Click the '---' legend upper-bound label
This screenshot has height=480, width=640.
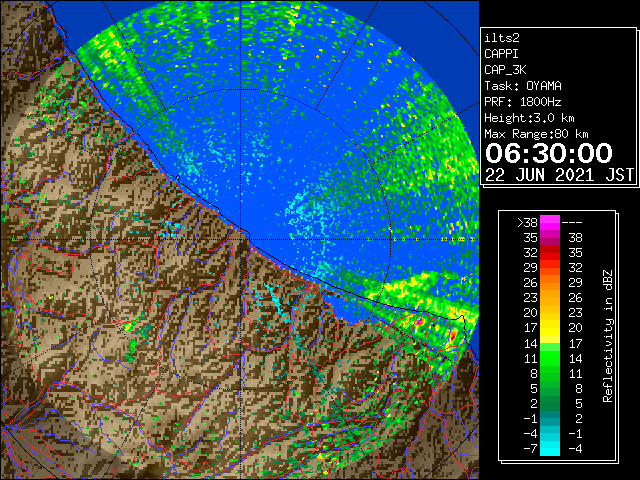coord(572,223)
